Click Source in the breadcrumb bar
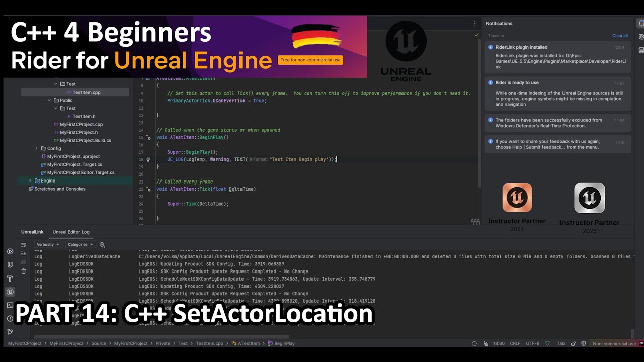The image size is (644, 362). (x=99, y=344)
